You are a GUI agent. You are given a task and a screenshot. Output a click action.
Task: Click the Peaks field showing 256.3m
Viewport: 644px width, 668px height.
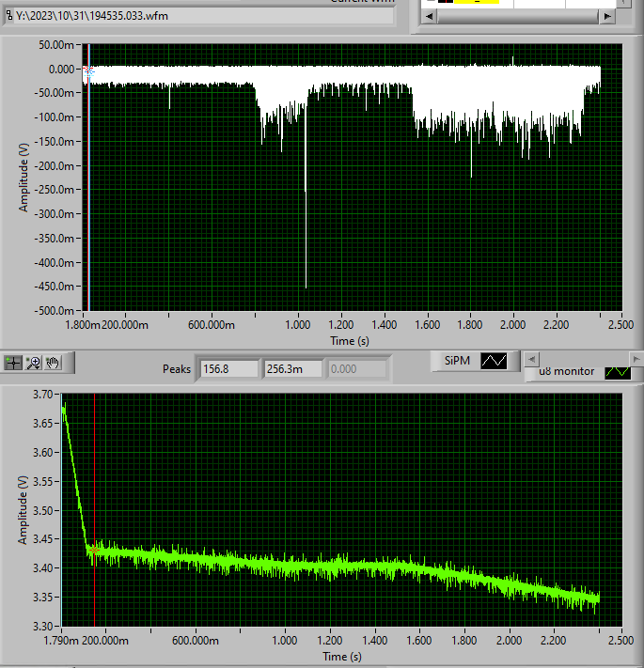pyautogui.click(x=292, y=369)
